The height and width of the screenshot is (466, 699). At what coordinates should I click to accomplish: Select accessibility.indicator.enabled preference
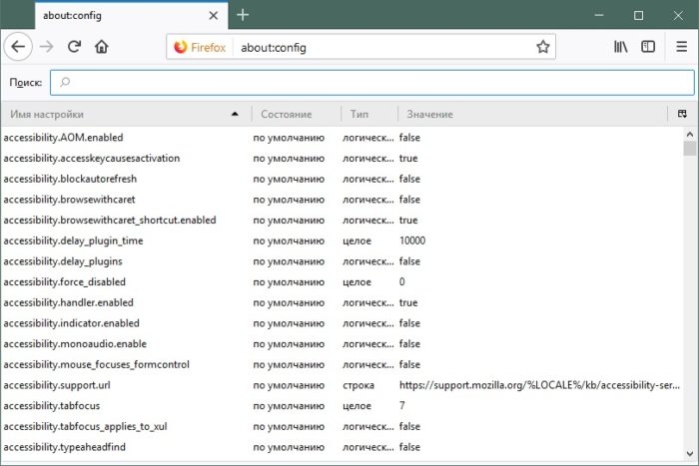341,323
